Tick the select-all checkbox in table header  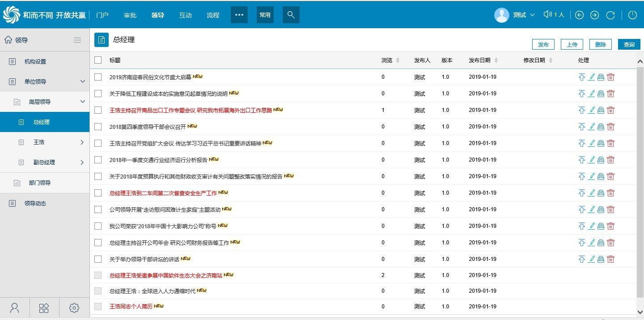pos(98,60)
